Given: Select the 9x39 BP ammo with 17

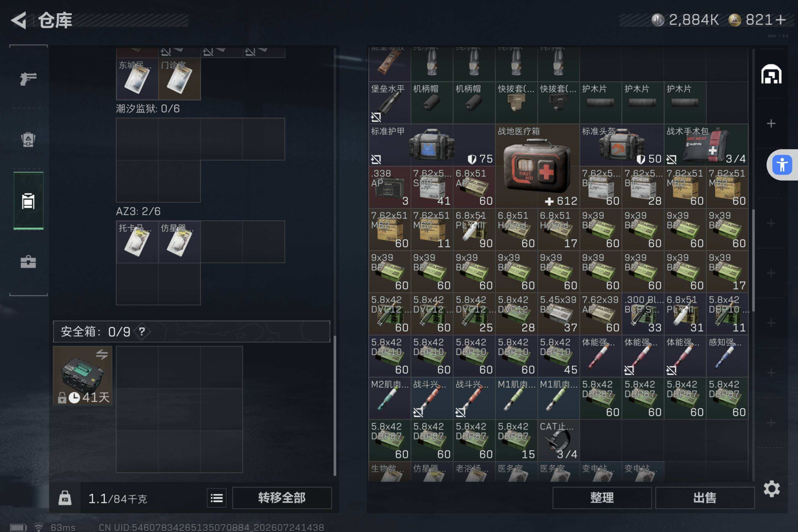Looking at the screenshot, I should 727,272.
